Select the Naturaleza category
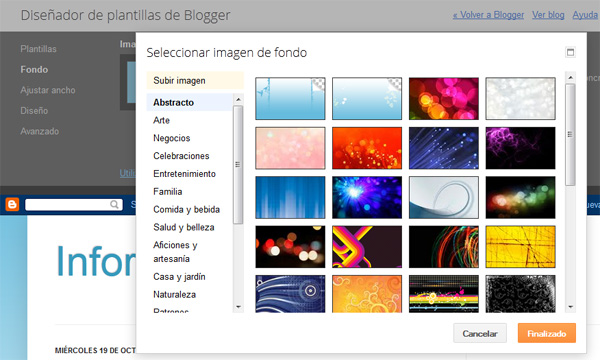Image resolution: width=600 pixels, height=360 pixels. tap(174, 295)
